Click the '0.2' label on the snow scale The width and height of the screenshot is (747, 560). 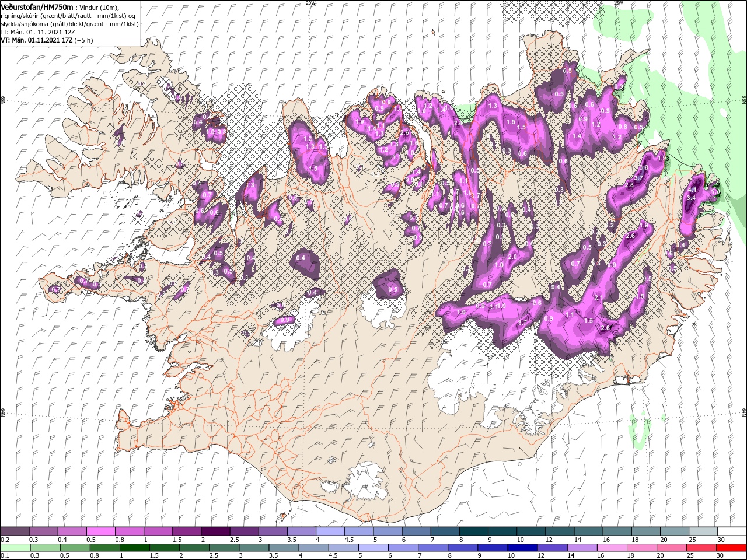[x=5, y=540]
